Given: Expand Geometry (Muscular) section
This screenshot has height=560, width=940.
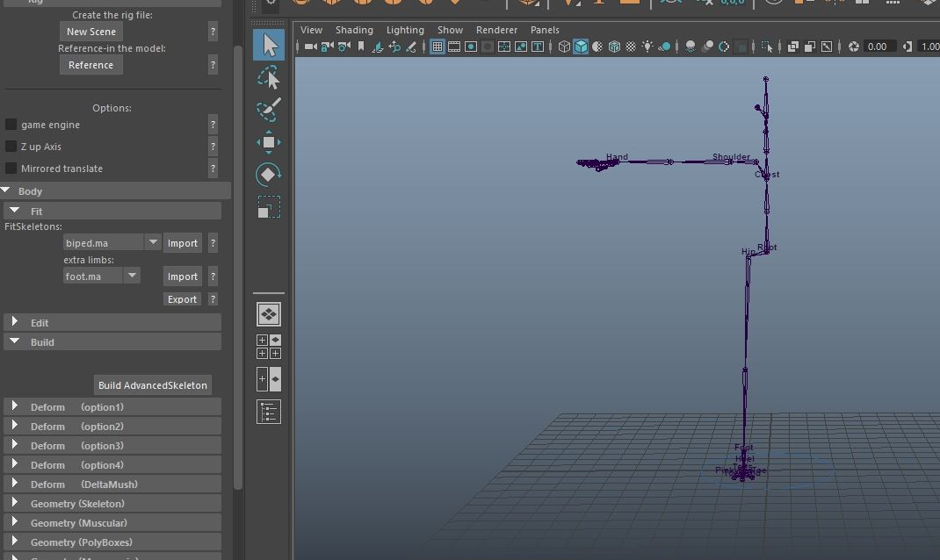Looking at the screenshot, I should tap(15, 521).
